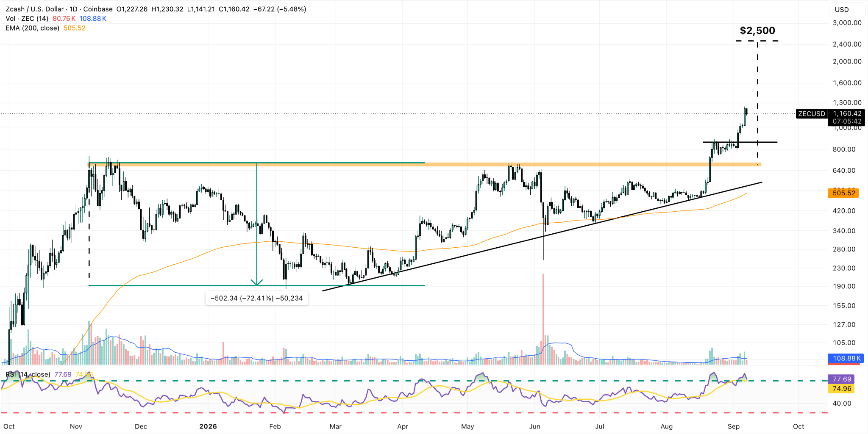Click the Sep label on time axis
The image size is (868, 434).
(734, 426)
